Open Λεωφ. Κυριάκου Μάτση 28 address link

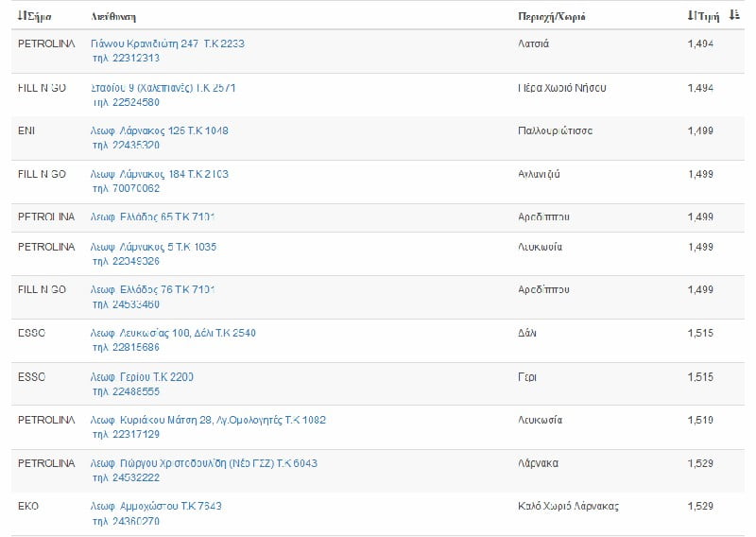pyautogui.click(x=208, y=420)
